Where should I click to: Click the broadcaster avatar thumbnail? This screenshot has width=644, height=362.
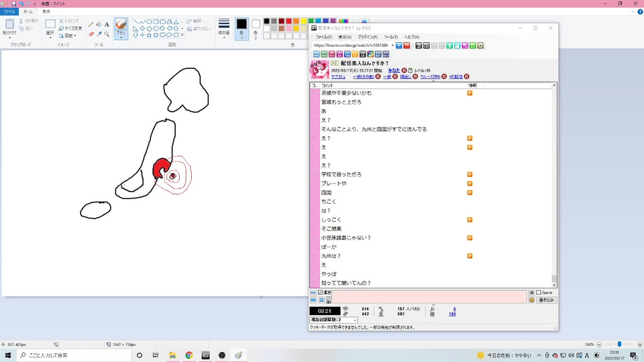[x=319, y=69]
